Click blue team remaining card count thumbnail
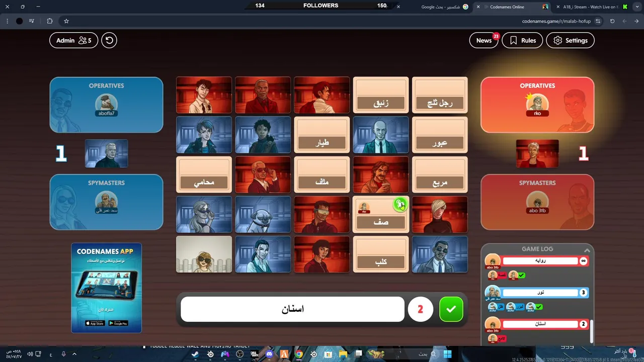The image size is (644, 362). 106,153
